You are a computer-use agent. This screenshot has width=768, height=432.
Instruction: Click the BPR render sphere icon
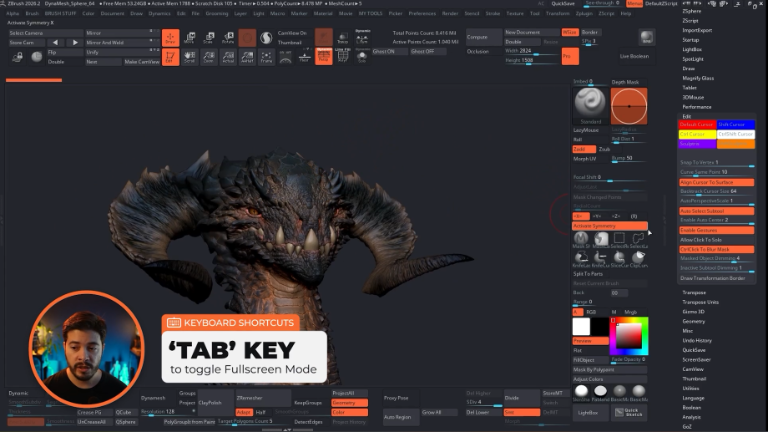coord(647,37)
